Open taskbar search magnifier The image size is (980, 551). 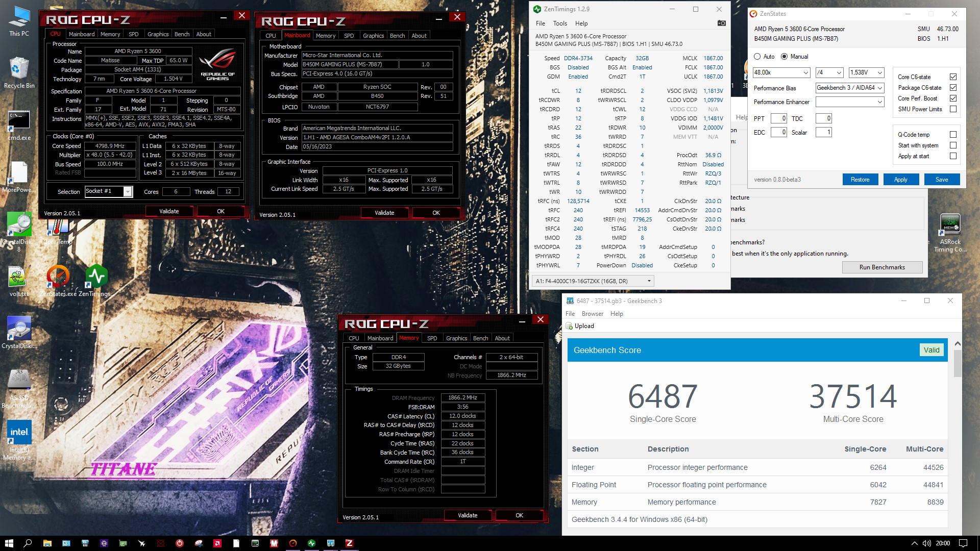click(28, 543)
